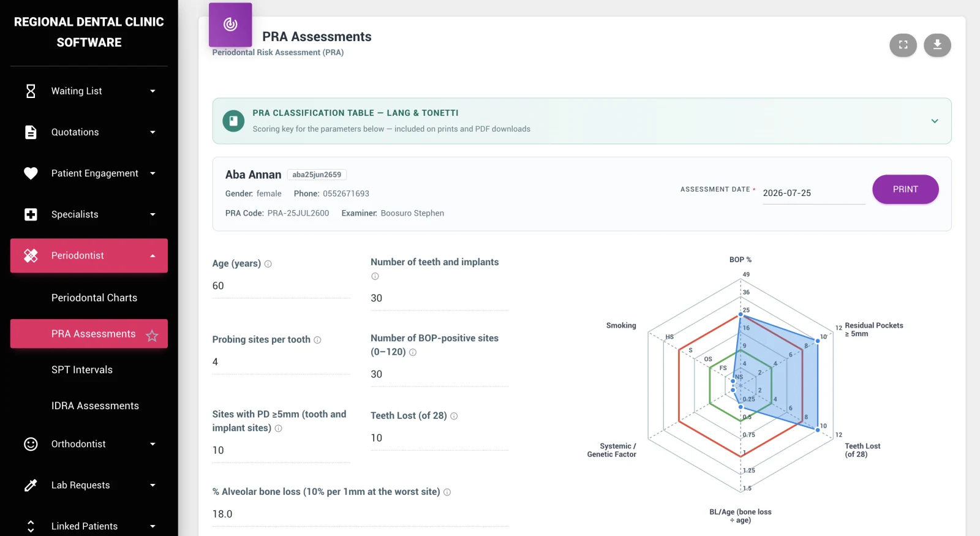Click the Examiner name Boosuro Stephen
Screen dimensions: 980x536
(x=412, y=213)
